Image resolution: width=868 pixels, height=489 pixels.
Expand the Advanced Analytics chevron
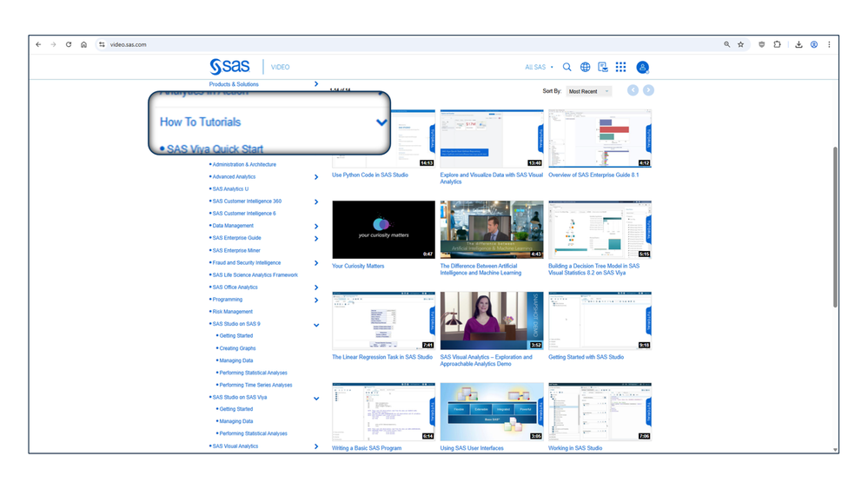pos(316,177)
